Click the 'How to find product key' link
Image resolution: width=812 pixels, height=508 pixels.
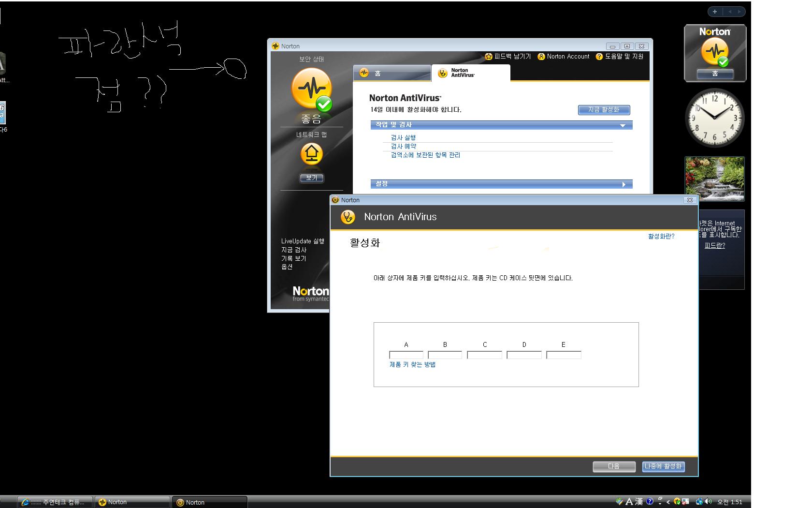tap(413, 365)
